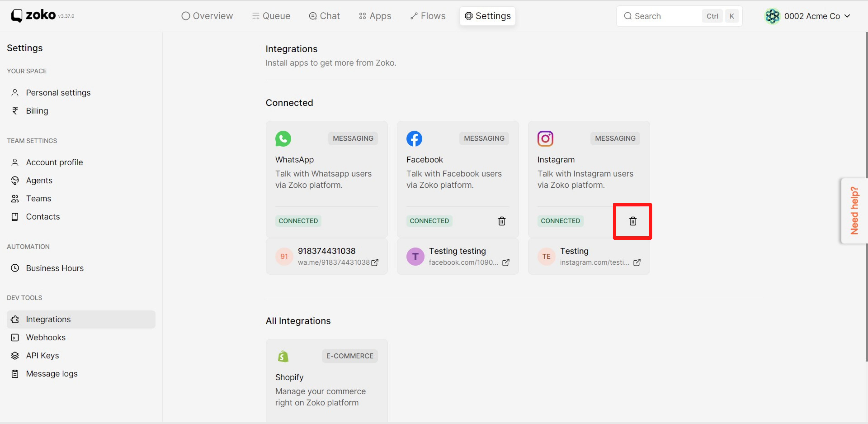Click the TE Instagram account avatar
Screen dimensions: 868x424
click(546, 256)
